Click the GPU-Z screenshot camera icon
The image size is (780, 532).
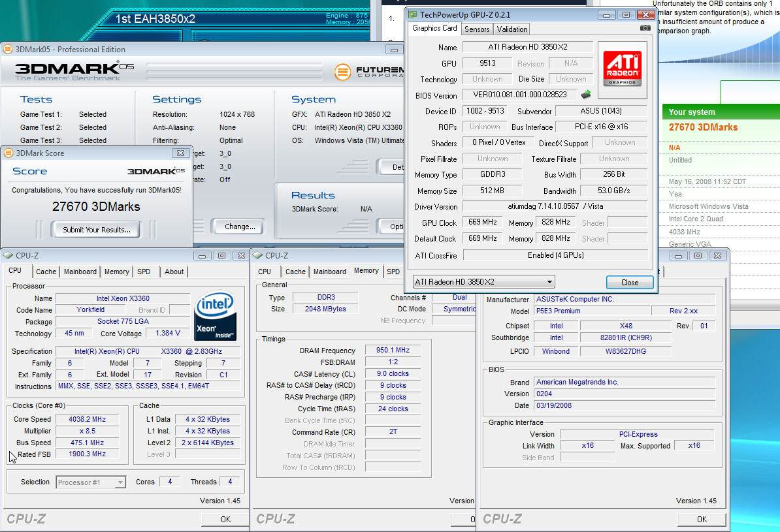[x=645, y=28]
